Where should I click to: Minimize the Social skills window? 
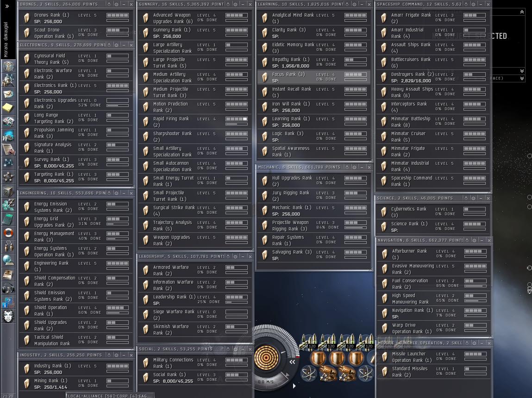[x=243, y=349]
